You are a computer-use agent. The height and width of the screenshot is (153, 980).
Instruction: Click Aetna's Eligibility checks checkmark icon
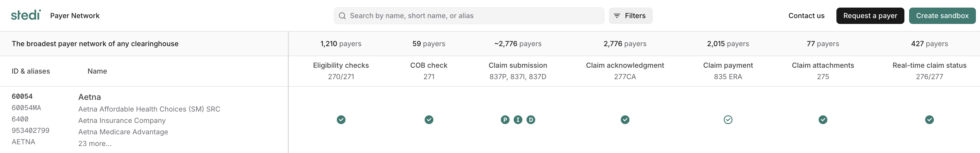(x=341, y=119)
